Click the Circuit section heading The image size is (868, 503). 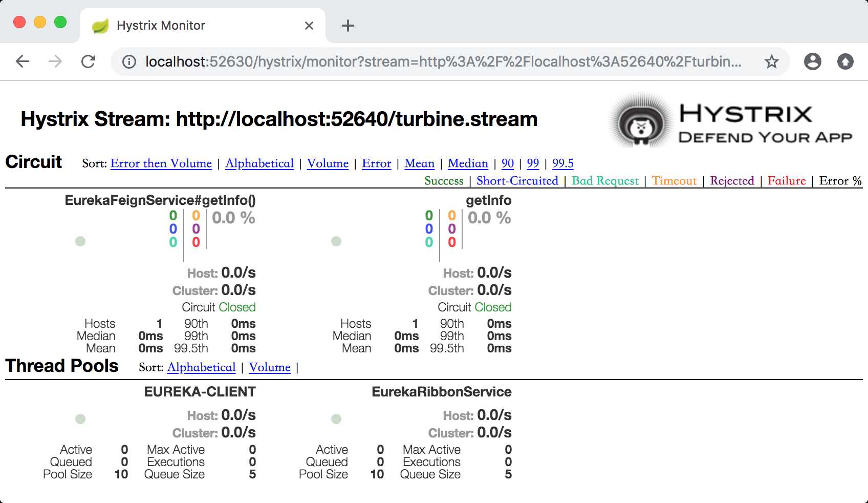(x=33, y=162)
